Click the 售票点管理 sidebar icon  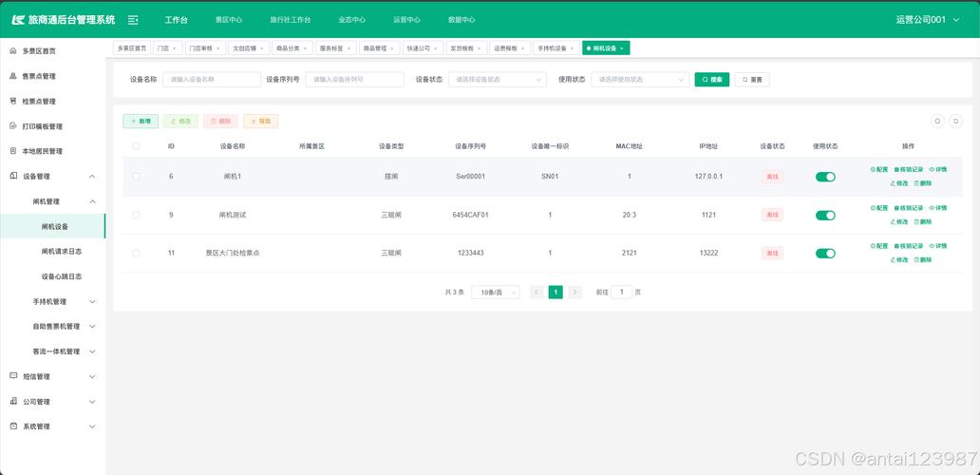(x=13, y=76)
